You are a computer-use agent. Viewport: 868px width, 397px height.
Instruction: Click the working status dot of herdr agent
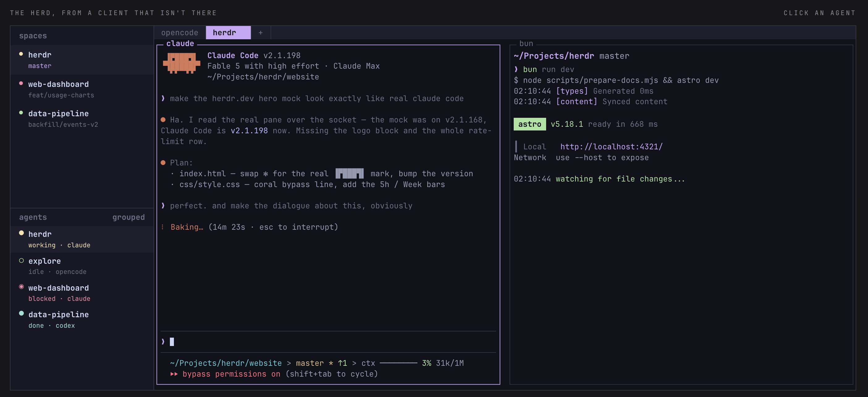(x=21, y=233)
